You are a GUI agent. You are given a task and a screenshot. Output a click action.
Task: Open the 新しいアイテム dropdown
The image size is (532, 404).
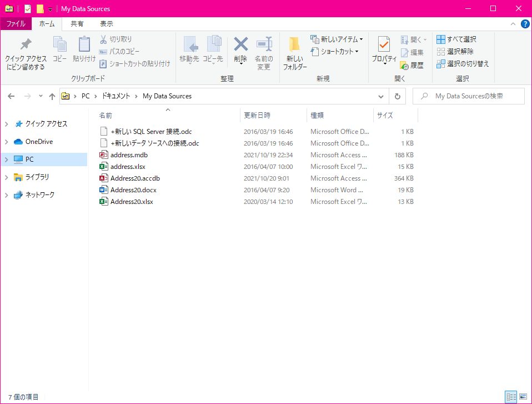[x=337, y=39]
